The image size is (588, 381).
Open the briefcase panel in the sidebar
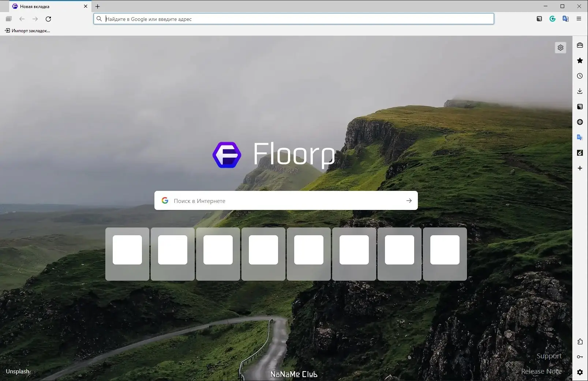(x=580, y=45)
